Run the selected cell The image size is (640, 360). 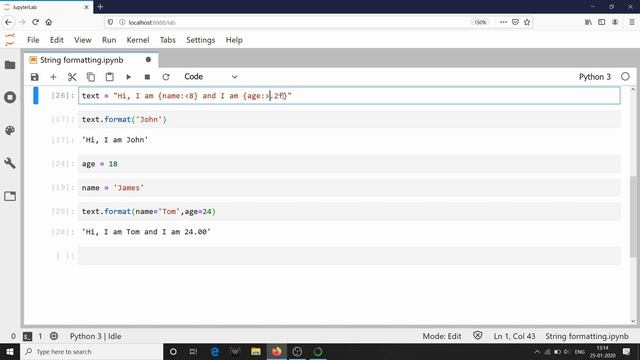[128, 77]
